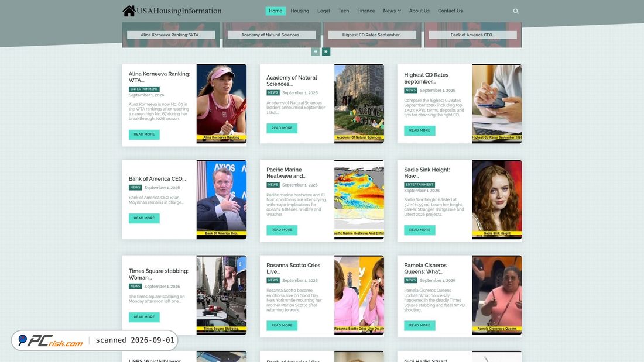Click September 1, 2026 date on Times Square card
The image size is (644, 362).
click(162, 287)
